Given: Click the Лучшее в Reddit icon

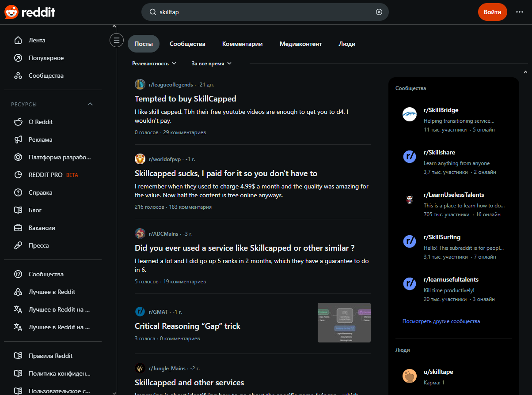Looking at the screenshot, I should click(x=18, y=292).
